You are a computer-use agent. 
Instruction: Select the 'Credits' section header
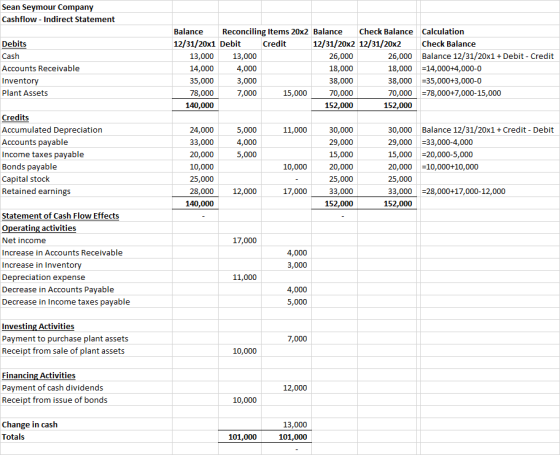coord(15,118)
